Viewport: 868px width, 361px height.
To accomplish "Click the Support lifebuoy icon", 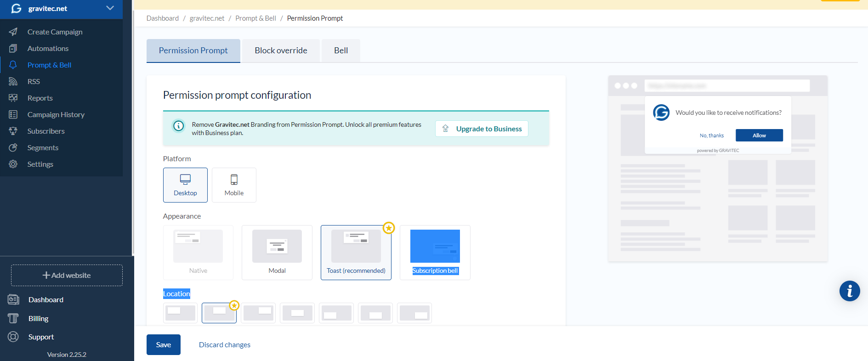I will click(x=13, y=337).
